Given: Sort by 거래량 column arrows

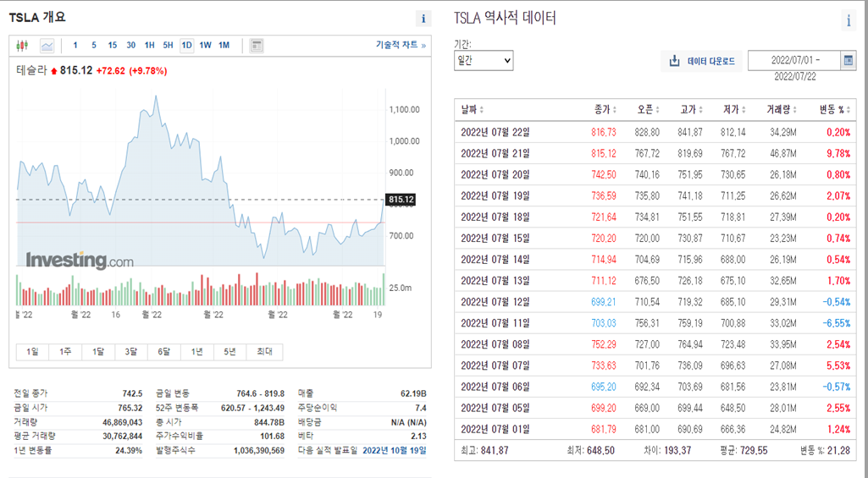Looking at the screenshot, I should 795,110.
